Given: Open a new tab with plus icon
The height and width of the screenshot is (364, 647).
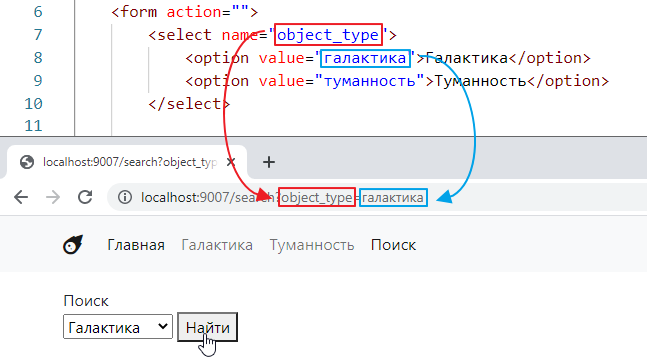Looking at the screenshot, I should coord(269,162).
